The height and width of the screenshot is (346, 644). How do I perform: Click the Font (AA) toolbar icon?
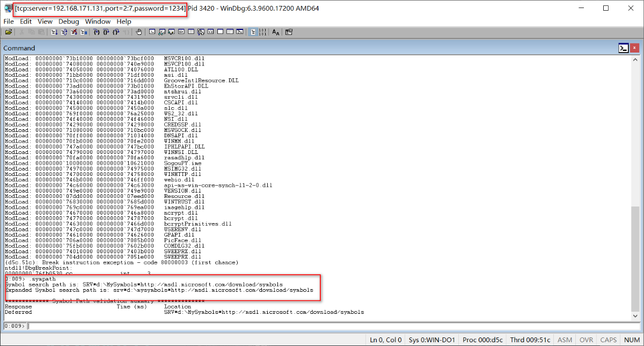275,32
